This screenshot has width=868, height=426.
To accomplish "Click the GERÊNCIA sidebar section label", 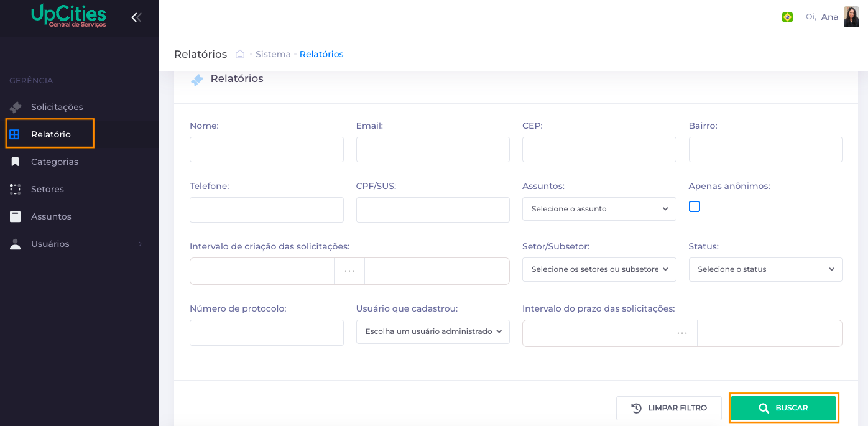I will click(31, 81).
